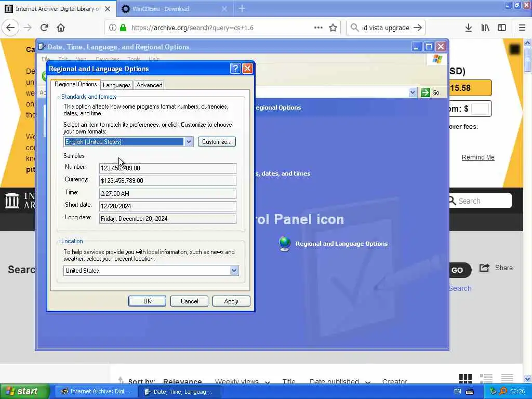Reload the page in Firefox
This screenshot has width=532, height=399.
(x=44, y=28)
